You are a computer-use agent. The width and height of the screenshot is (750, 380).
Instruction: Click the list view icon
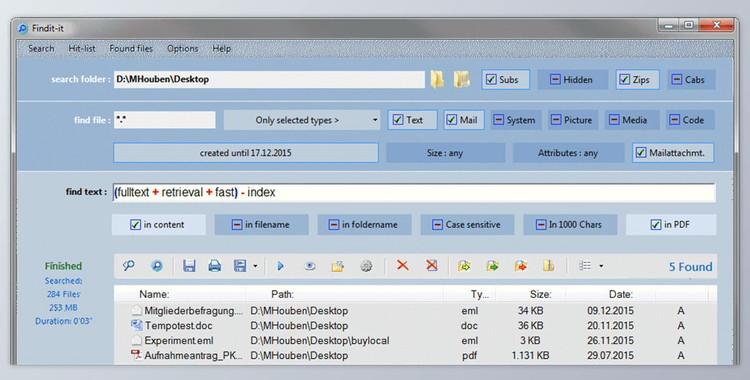pyautogui.click(x=585, y=266)
